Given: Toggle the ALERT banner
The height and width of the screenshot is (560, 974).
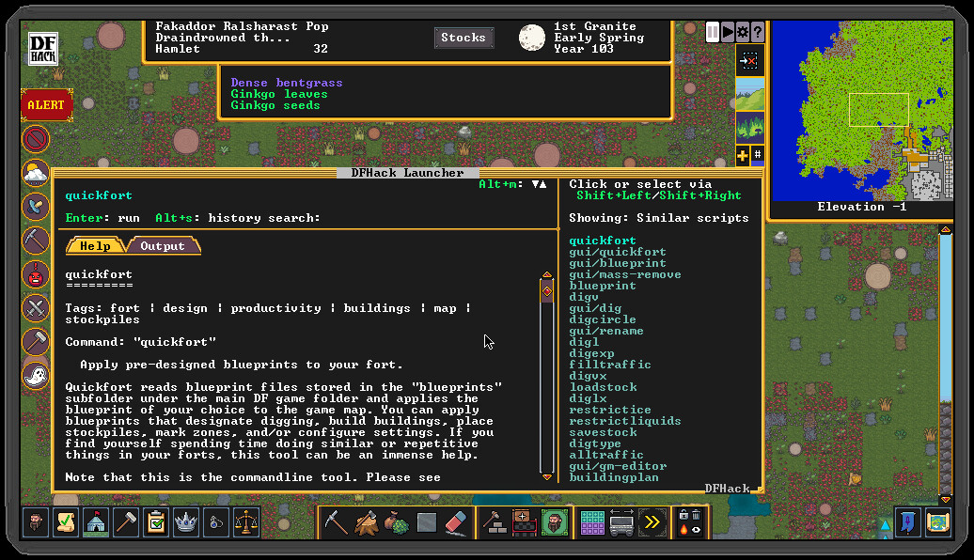Looking at the screenshot, I should 46,105.
